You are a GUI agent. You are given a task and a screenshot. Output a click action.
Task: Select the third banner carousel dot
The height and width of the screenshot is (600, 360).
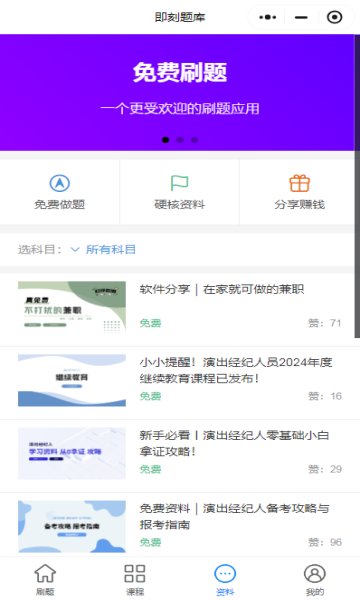click(194, 140)
